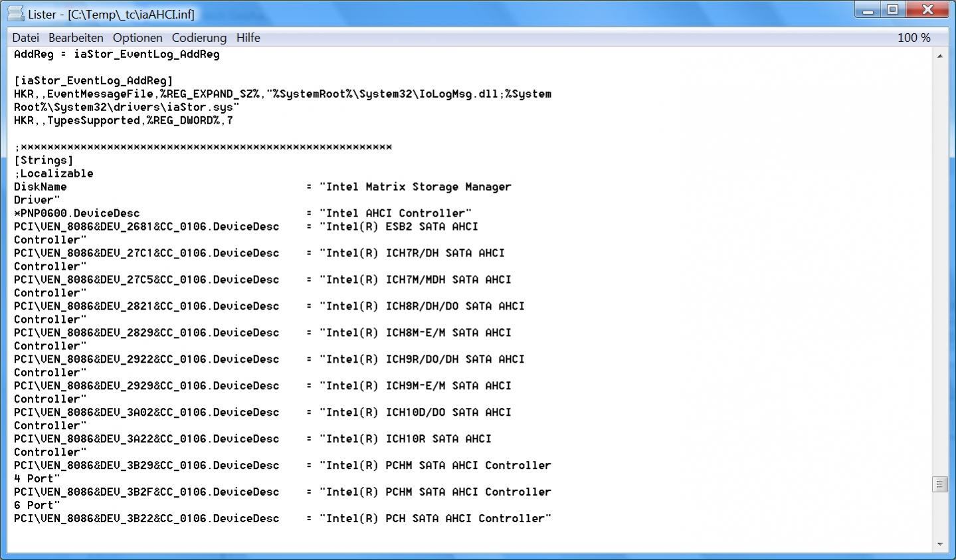This screenshot has height=560, width=956.
Task: Click the 100 % position indicator
Action: [913, 38]
